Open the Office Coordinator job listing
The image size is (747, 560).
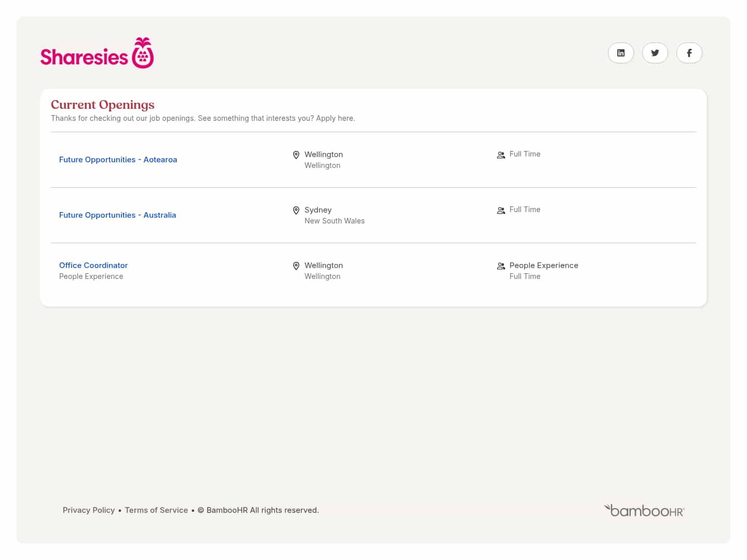tap(93, 265)
